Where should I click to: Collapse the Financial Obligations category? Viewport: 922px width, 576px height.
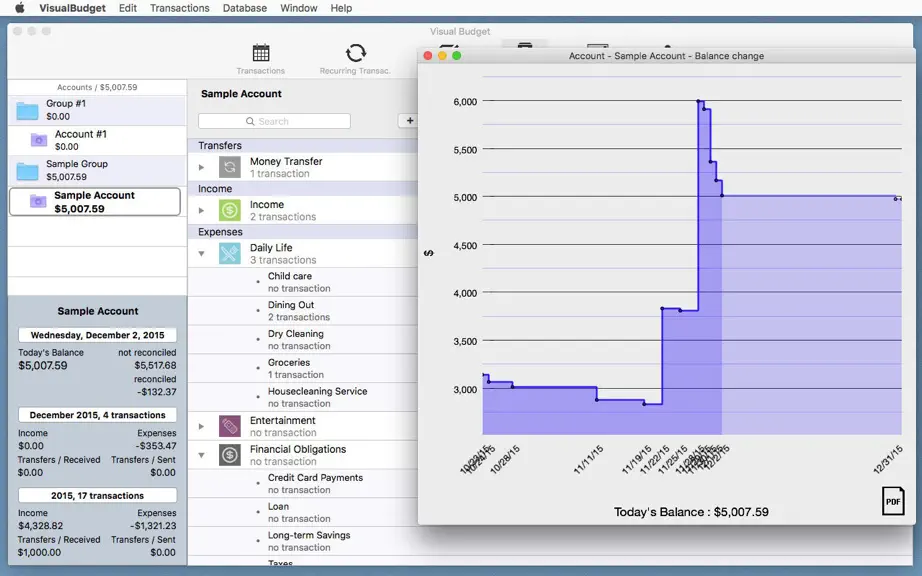click(x=201, y=455)
